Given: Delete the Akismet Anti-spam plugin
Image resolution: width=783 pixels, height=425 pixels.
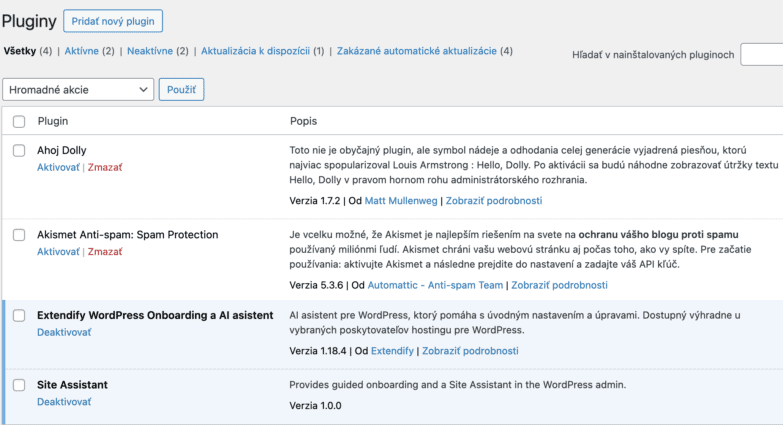Looking at the screenshot, I should click(x=105, y=252).
